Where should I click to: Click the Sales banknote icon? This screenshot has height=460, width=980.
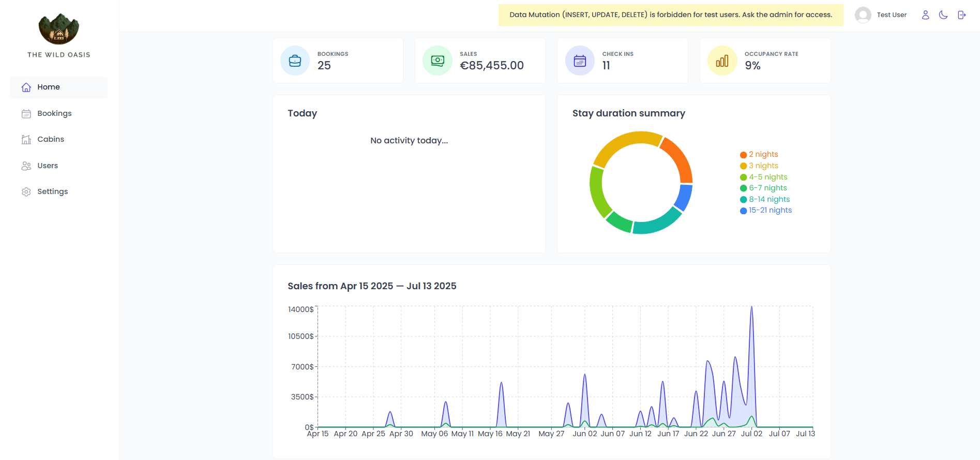[438, 61]
